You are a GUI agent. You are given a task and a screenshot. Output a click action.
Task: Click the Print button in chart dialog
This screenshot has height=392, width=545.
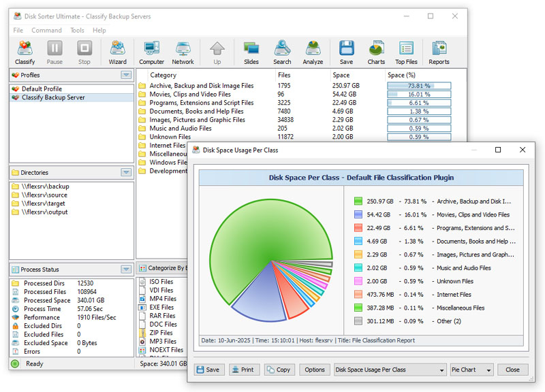click(x=244, y=370)
